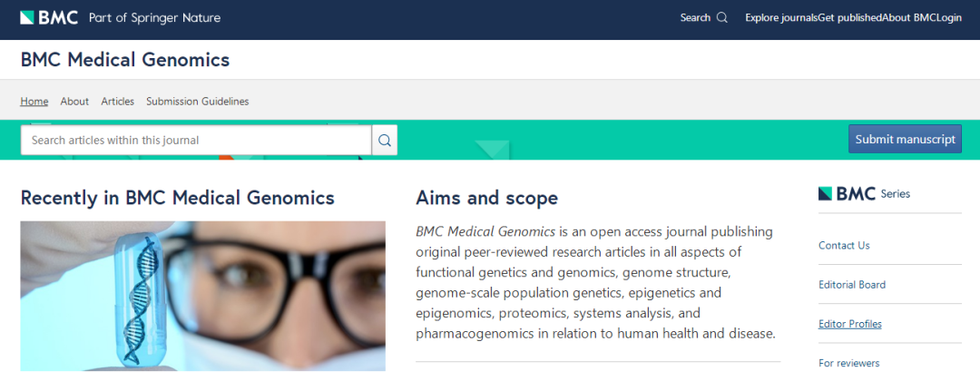Select the Articles tab
This screenshot has width=980, height=381.
point(117,102)
